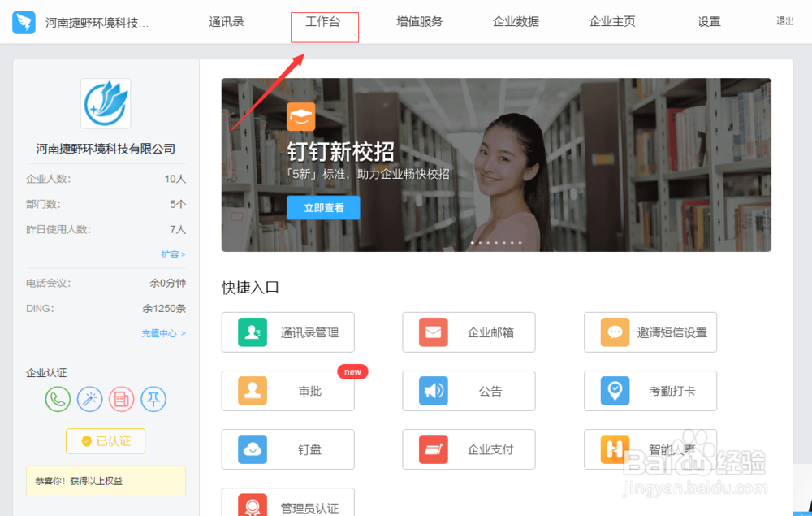Image resolution: width=812 pixels, height=516 pixels.
Task: Click the red envelope icon of 企业邮箱
Action: [x=434, y=332]
